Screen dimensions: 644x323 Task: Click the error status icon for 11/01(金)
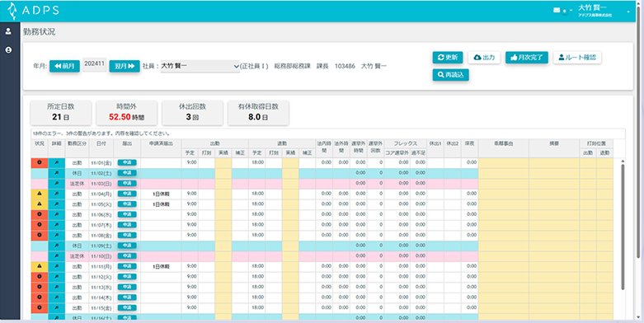pos(40,162)
